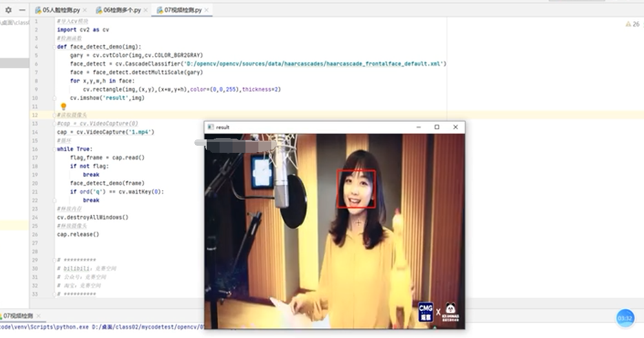Viewport: 644px width, 338px height.
Task: Click the blue 03:32 timer circle
Action: pos(625,318)
